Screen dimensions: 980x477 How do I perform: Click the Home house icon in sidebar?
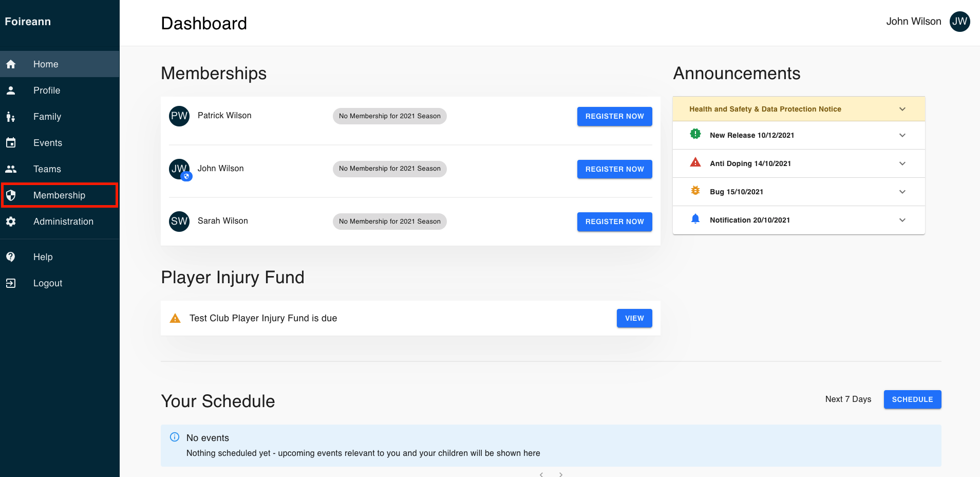click(x=11, y=64)
